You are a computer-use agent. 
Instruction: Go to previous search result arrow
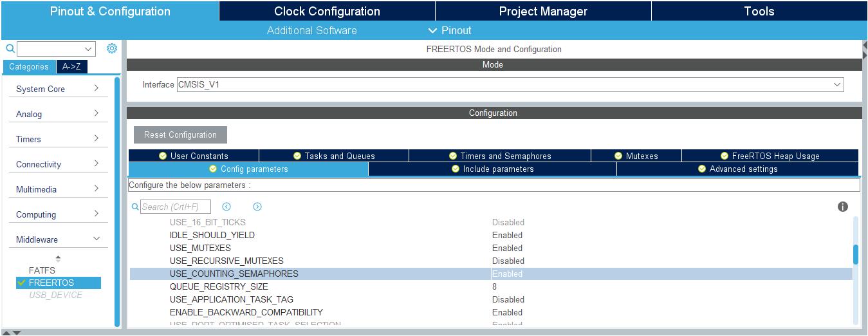click(226, 207)
